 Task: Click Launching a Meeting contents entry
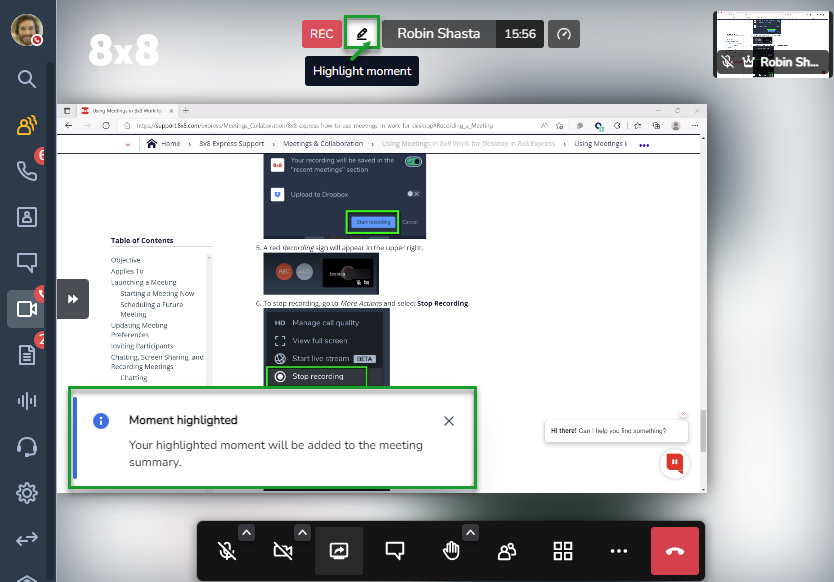tap(144, 282)
